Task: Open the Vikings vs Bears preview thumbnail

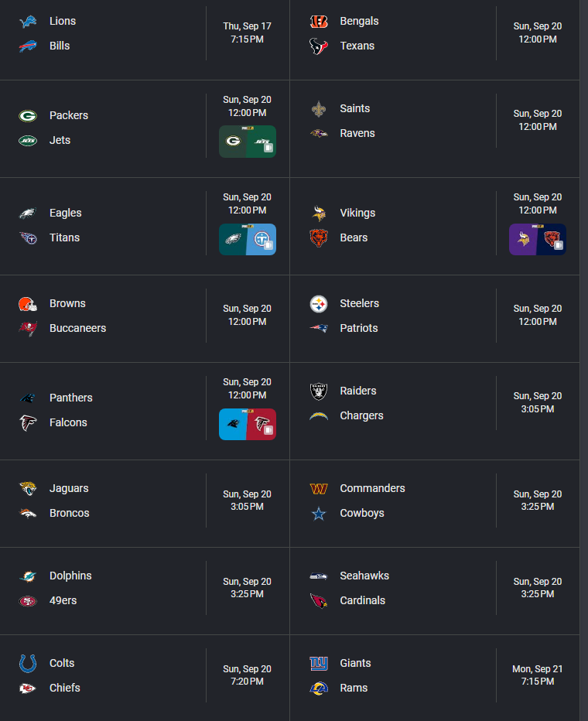Action: (x=538, y=239)
